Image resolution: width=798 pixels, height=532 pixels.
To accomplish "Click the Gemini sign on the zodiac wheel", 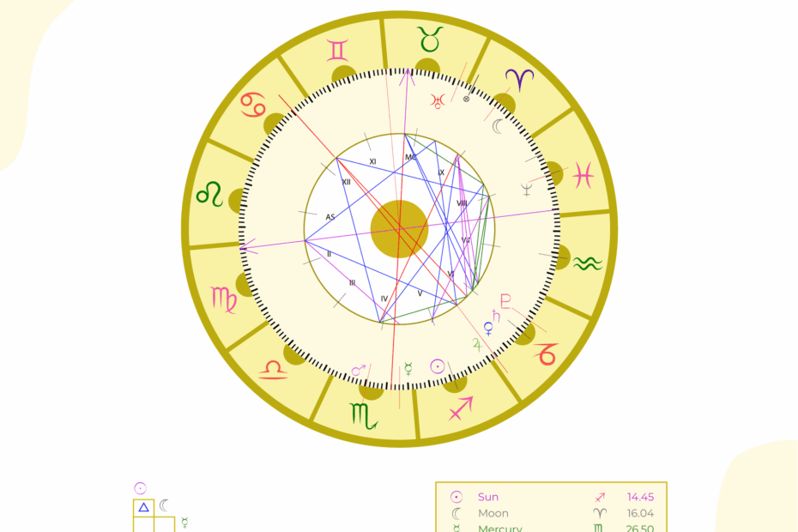I will (x=337, y=50).
